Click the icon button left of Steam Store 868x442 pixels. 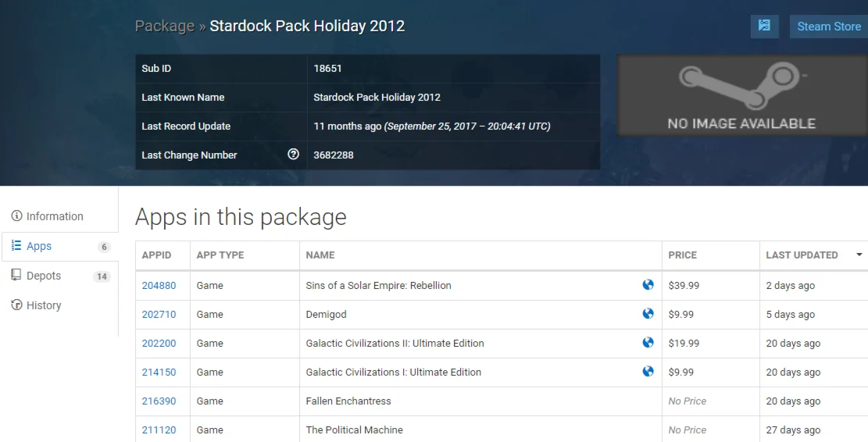764,26
